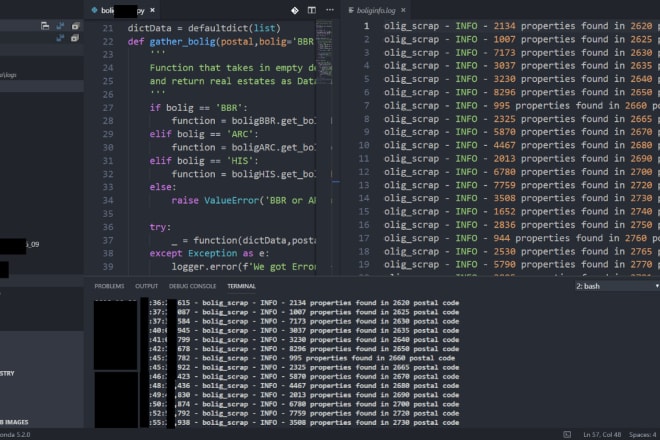Click the "elif bolig == 'HIS':" line
This screenshot has width=660, height=440.
point(204,161)
